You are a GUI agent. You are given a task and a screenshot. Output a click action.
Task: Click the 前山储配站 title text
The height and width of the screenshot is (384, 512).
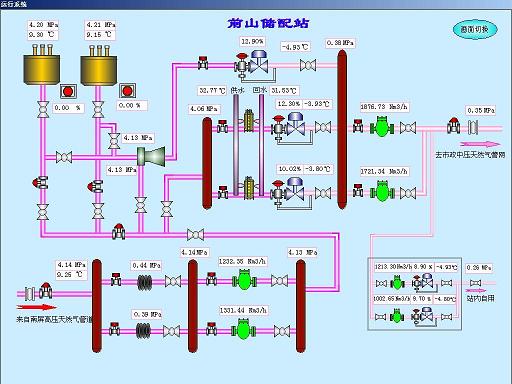(268, 23)
